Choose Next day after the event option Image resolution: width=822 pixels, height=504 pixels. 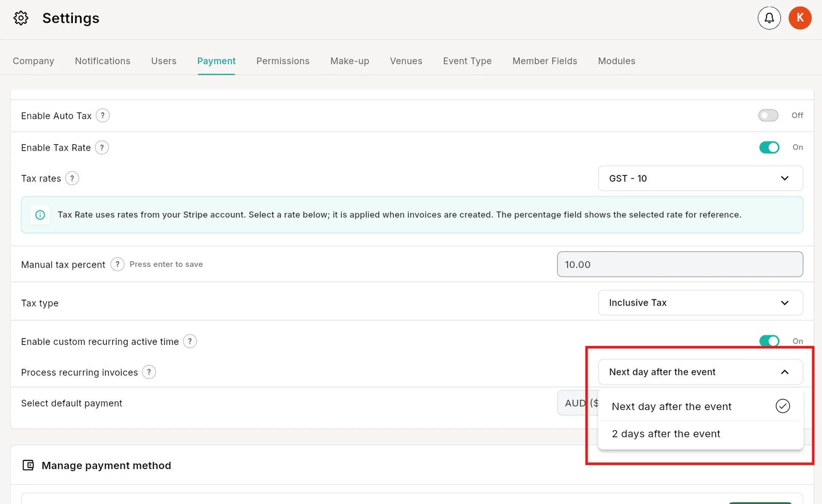pos(700,406)
